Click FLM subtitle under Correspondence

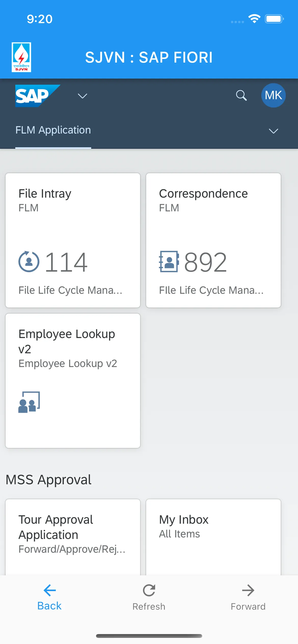tap(169, 208)
